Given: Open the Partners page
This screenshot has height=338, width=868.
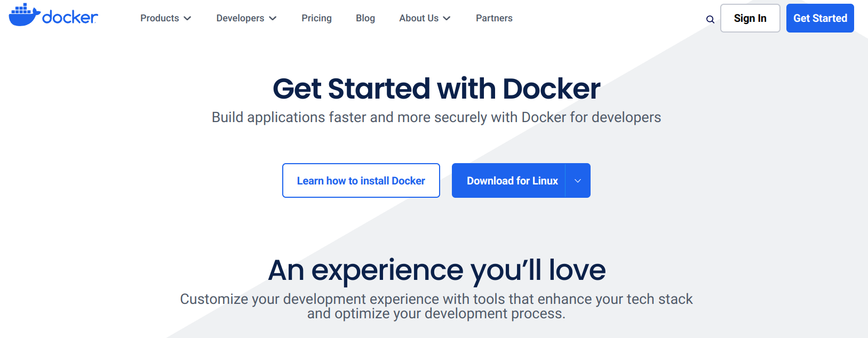Looking at the screenshot, I should coord(494,18).
